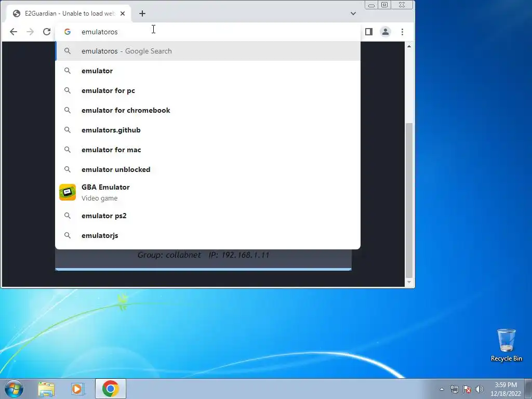Choose the 'emulators.github' suggestion

click(x=208, y=130)
